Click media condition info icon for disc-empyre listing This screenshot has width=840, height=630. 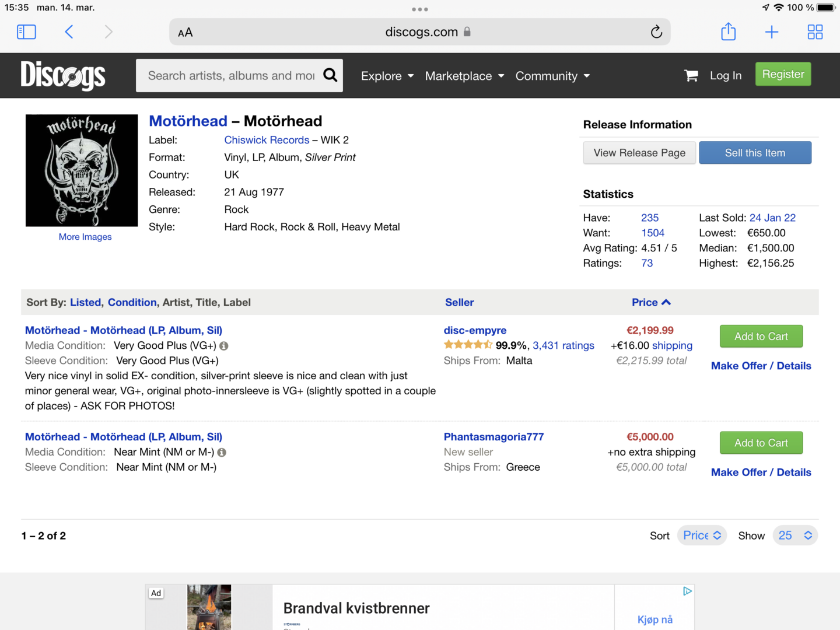[x=224, y=346]
